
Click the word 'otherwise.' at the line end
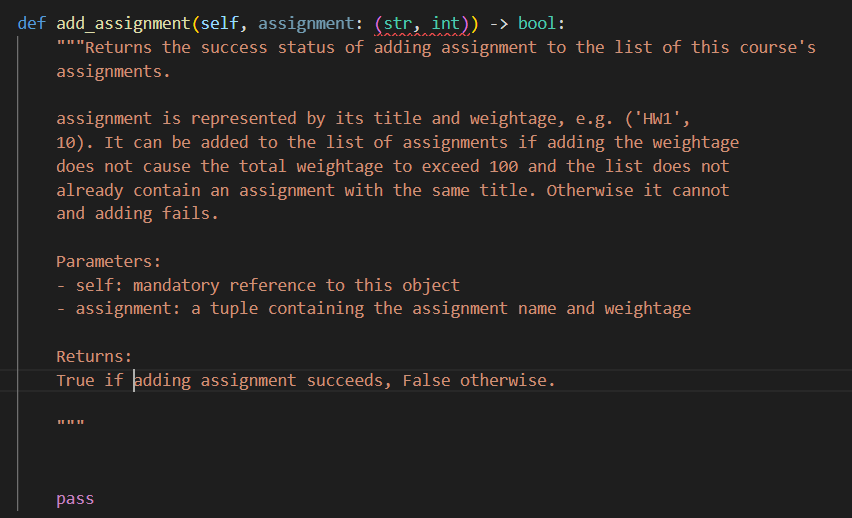(508, 380)
